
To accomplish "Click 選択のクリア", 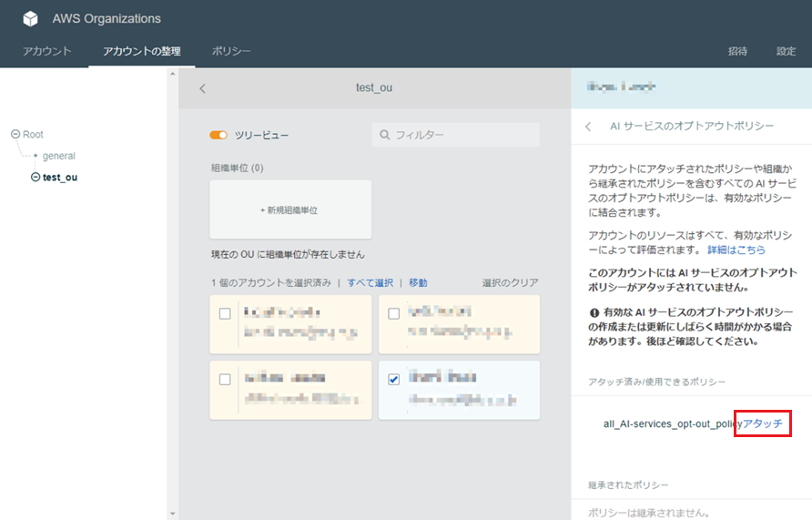I will tap(510, 283).
